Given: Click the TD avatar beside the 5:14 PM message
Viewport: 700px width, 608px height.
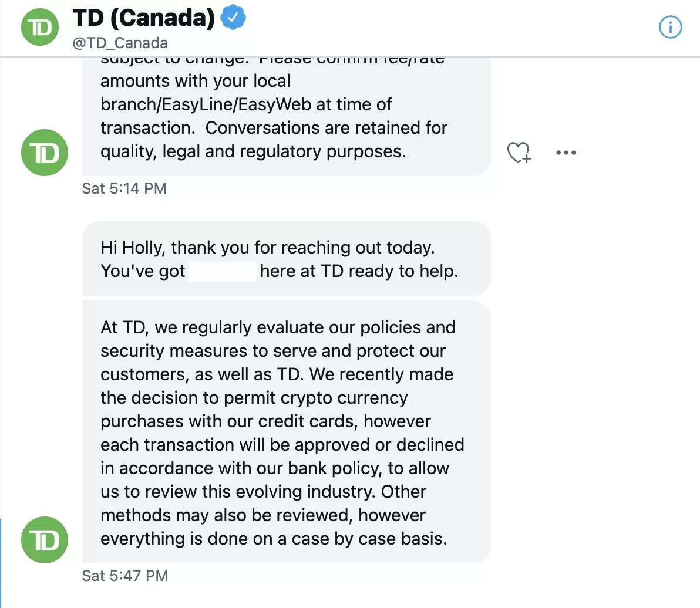Looking at the screenshot, I should [x=45, y=153].
